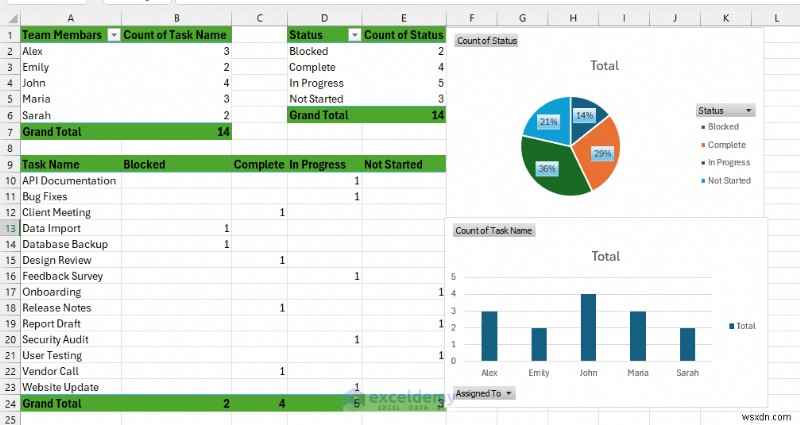Select the Feedback Survey cell

[x=71, y=276]
